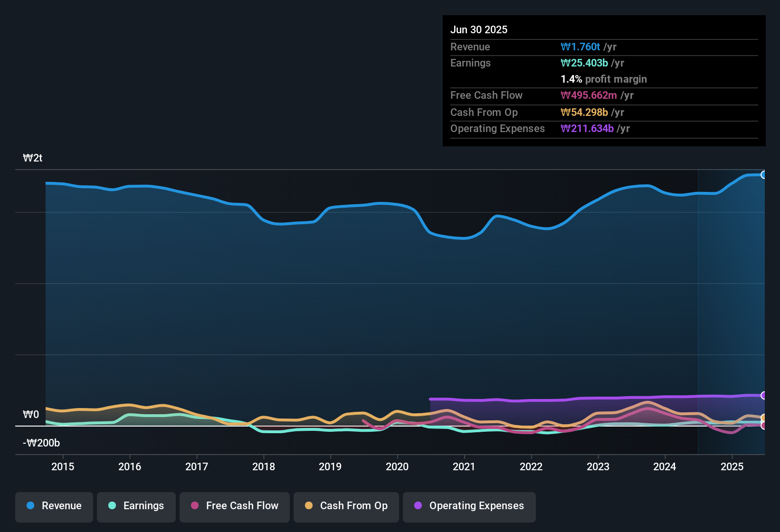Click the Jun 30 2025 tooltip date header
Screen dimensions: 780x532
tap(479, 29)
